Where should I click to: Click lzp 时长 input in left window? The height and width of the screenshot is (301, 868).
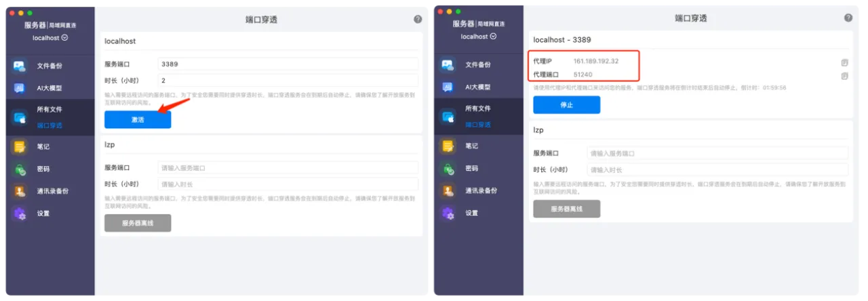288,184
